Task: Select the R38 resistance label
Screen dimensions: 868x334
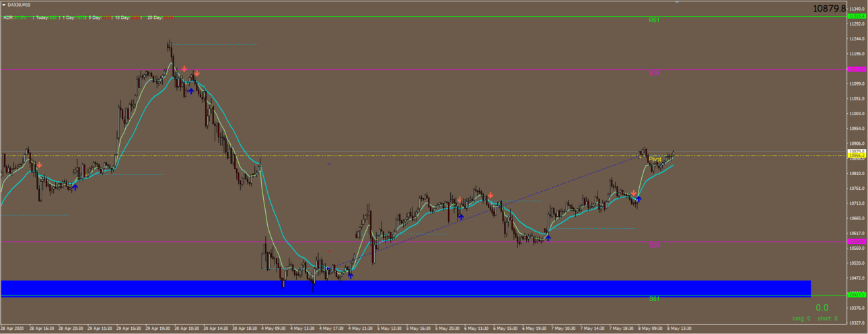Action: pyautogui.click(x=654, y=73)
